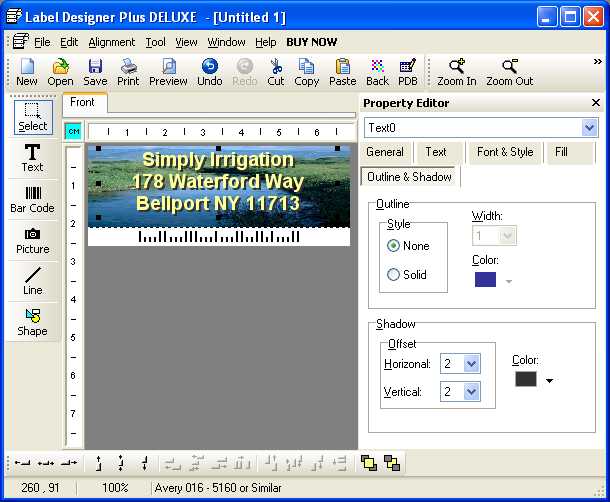Select the Outline & Shadow tab

pos(409,177)
